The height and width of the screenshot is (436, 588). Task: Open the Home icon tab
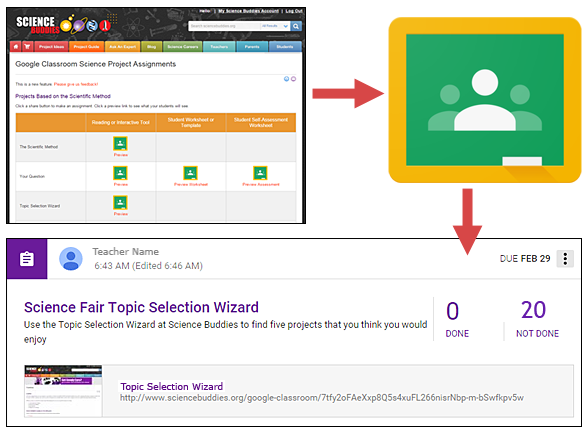point(15,47)
